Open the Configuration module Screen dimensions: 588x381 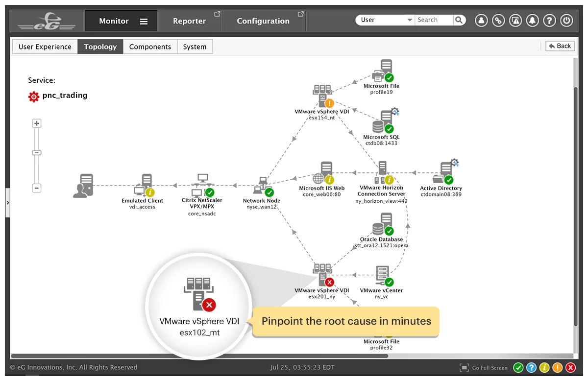tap(264, 21)
